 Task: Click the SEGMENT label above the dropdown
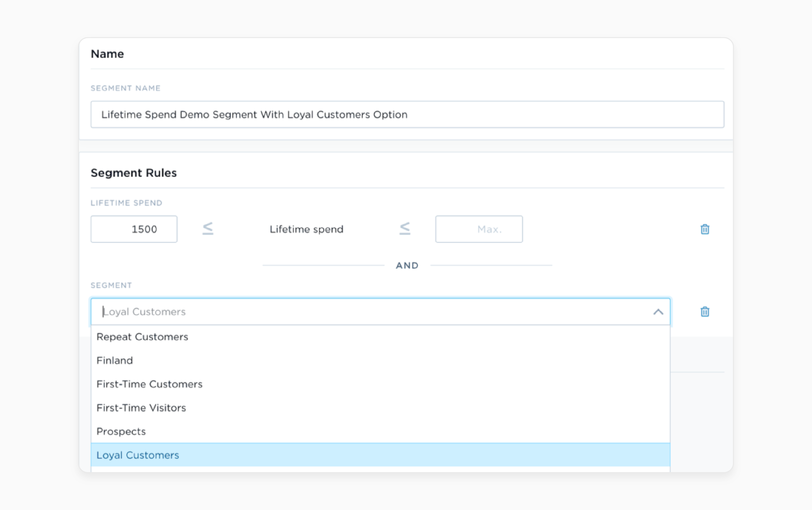pos(111,286)
